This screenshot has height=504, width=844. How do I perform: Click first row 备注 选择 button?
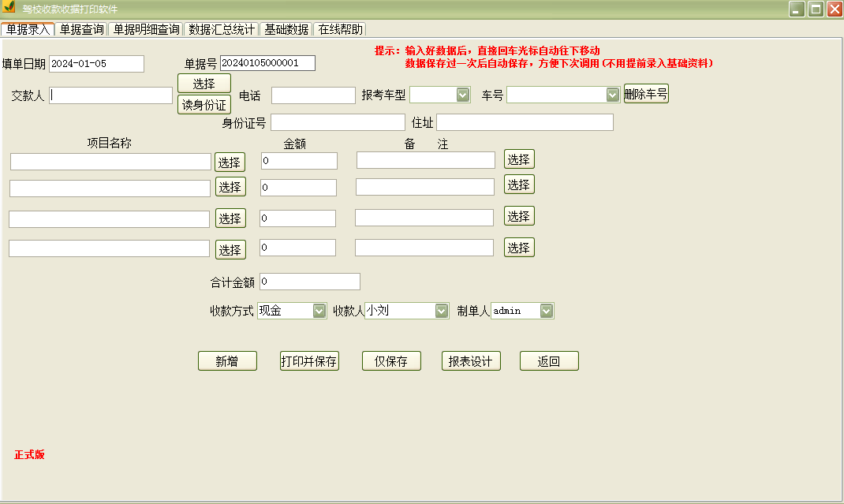(520, 159)
